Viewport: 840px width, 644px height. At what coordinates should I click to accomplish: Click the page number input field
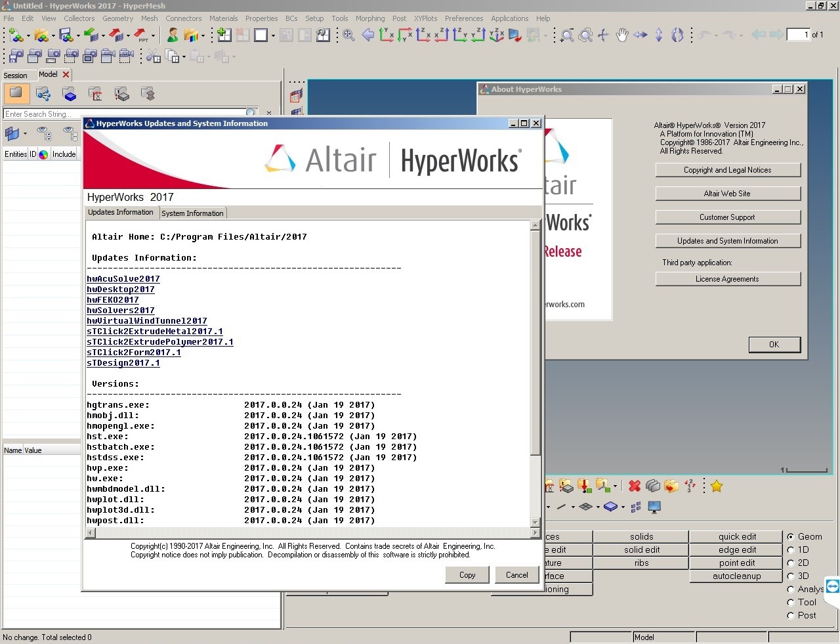point(798,35)
